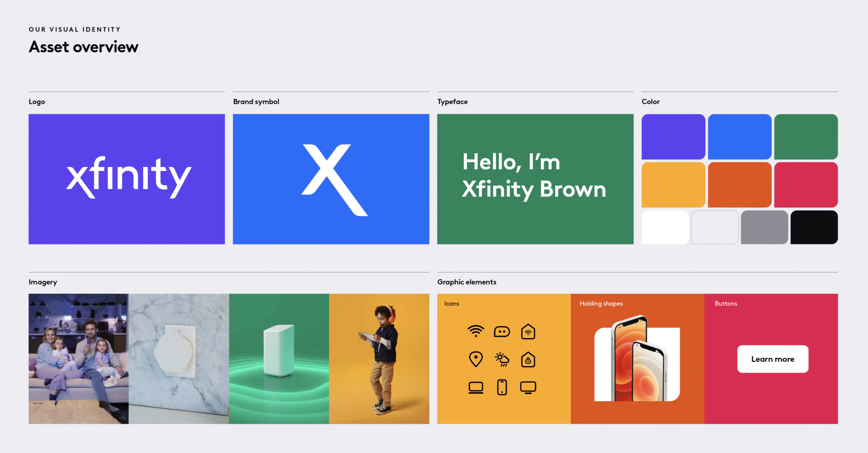Click the Learn more button

pyautogui.click(x=773, y=359)
